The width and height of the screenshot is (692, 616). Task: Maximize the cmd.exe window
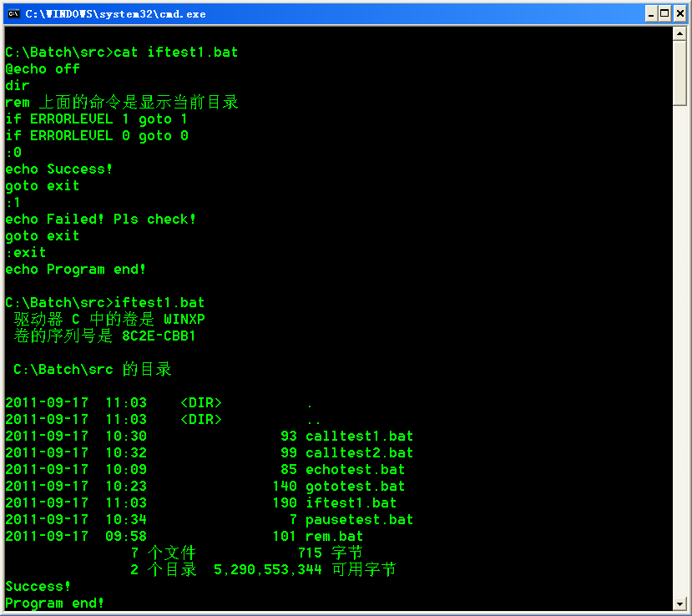coord(665,13)
